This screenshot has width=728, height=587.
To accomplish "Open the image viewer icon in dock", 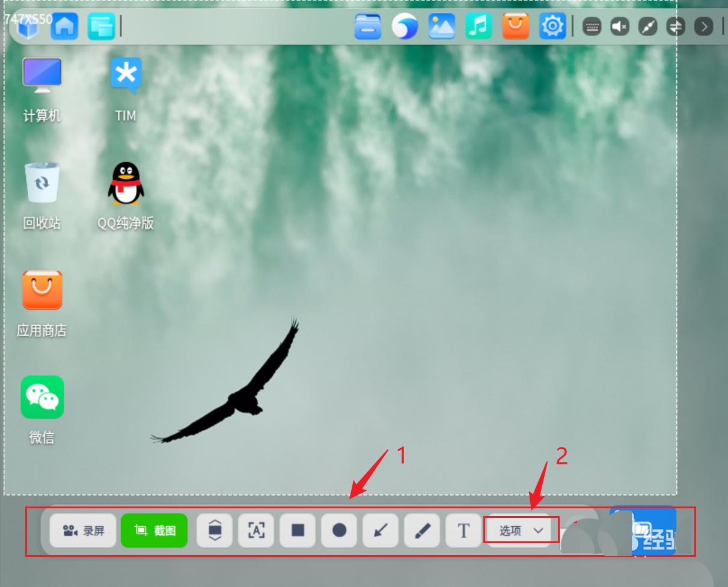I will 442,26.
